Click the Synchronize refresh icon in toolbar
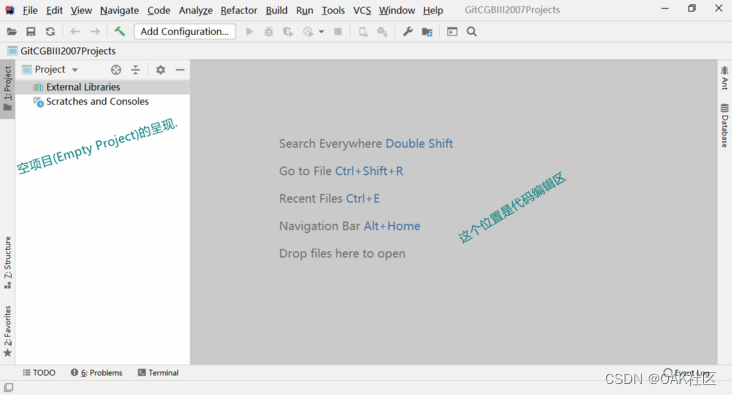 (x=50, y=32)
